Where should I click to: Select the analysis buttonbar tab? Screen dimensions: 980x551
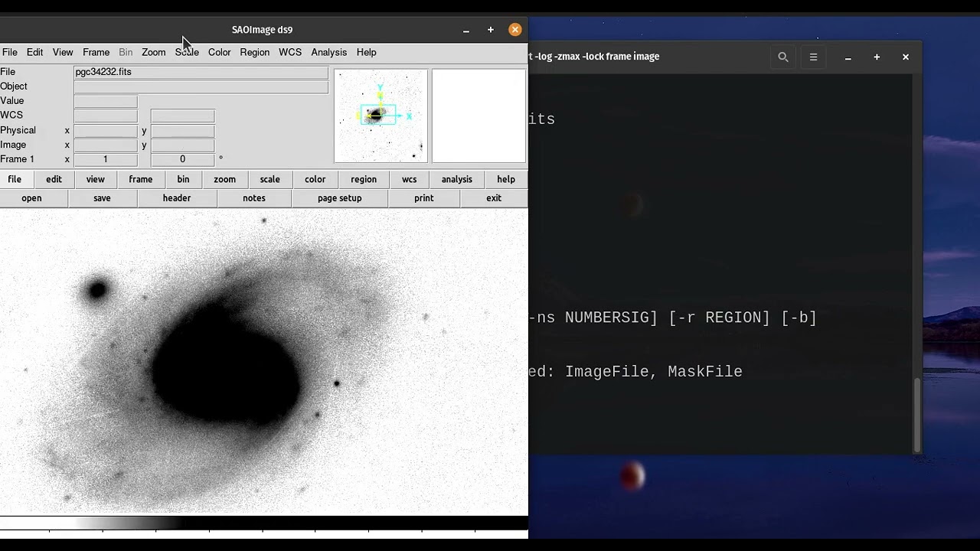click(x=456, y=179)
